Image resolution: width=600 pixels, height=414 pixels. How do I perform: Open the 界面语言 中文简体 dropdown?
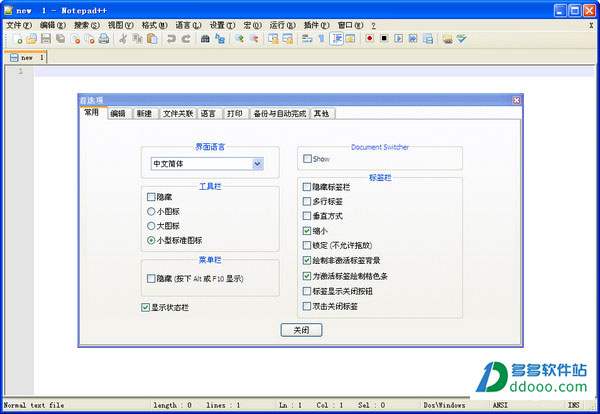click(207, 164)
